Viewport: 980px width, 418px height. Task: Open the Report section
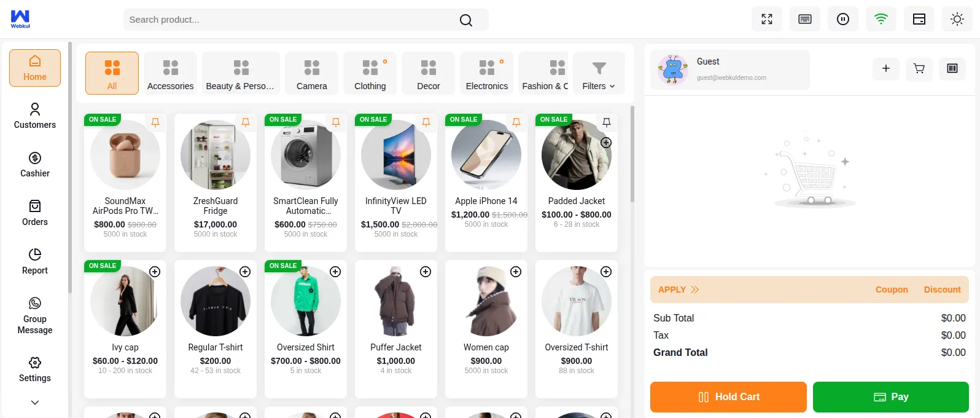point(35,262)
